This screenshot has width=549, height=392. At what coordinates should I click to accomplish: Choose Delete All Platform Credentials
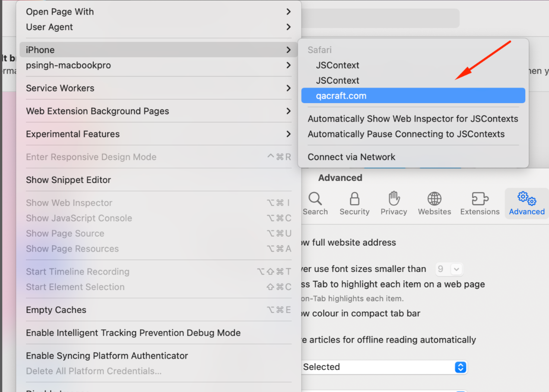point(159,371)
